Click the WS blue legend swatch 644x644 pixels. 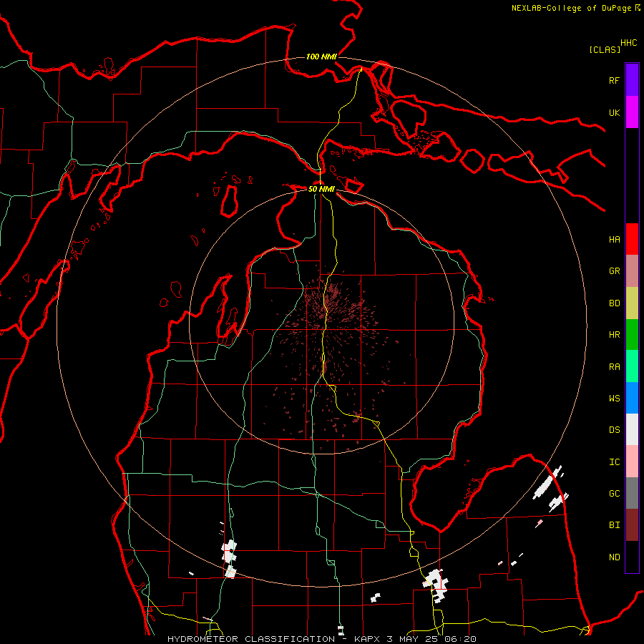[x=632, y=398]
